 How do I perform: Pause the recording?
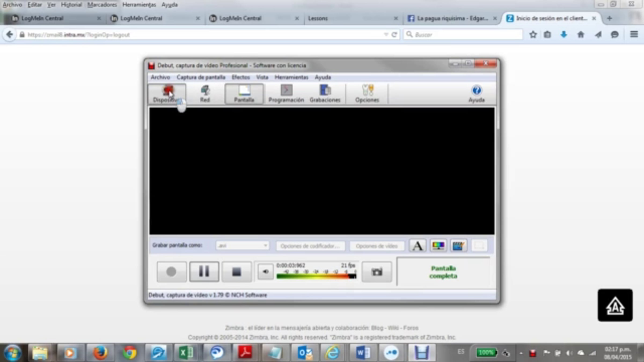click(x=204, y=272)
